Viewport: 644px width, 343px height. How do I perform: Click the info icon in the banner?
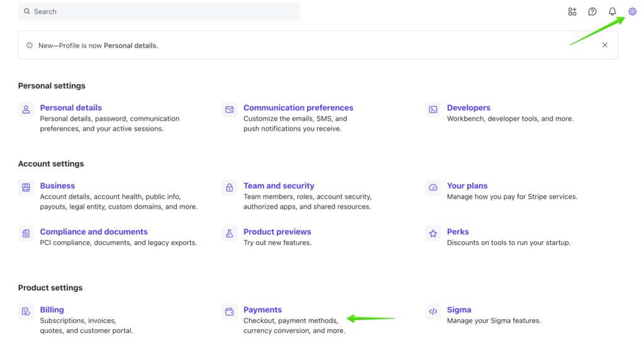[x=30, y=45]
